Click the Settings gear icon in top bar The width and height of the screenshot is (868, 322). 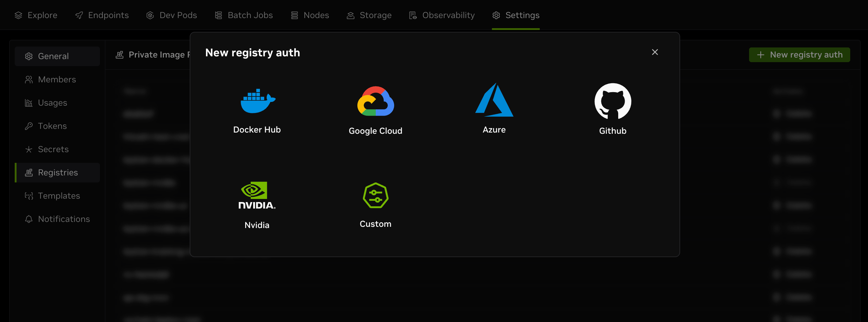[496, 16]
